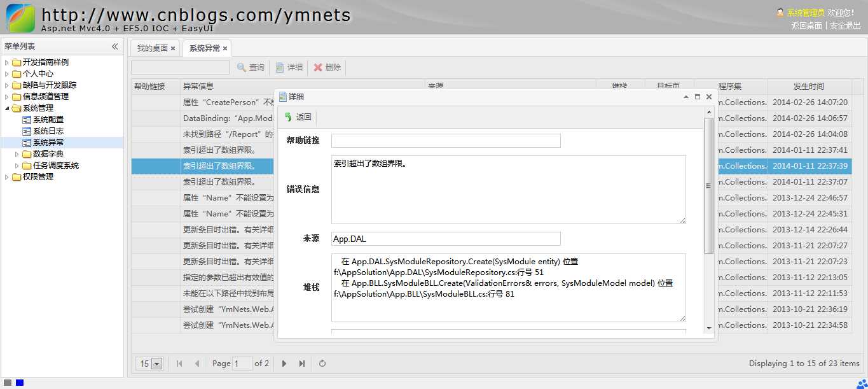868x389 pixels.
Task: Open the 详细 detail icon in toolbar
Action: (x=280, y=67)
